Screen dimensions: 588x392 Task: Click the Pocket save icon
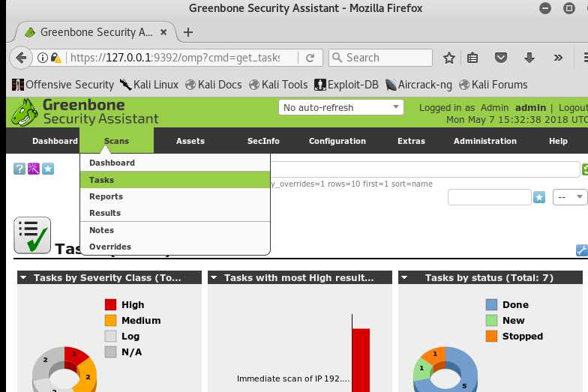coord(501,58)
